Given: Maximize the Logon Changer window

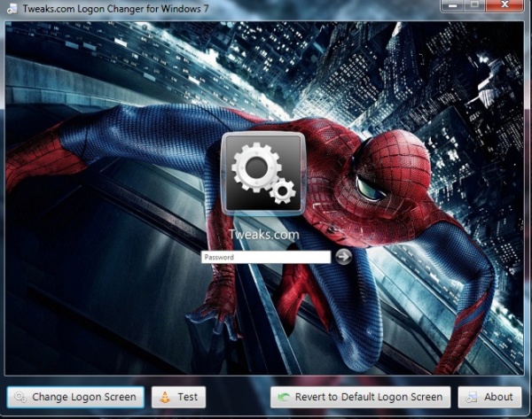Looking at the screenshot, I should [x=474, y=5].
